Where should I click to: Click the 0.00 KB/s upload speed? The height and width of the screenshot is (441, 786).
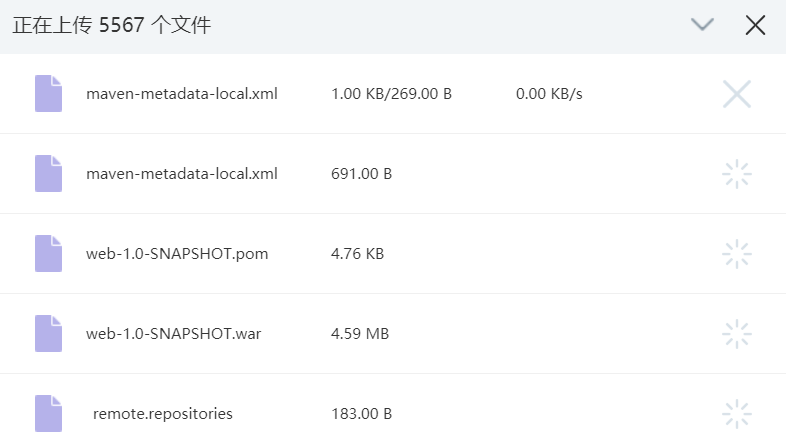[549, 94]
